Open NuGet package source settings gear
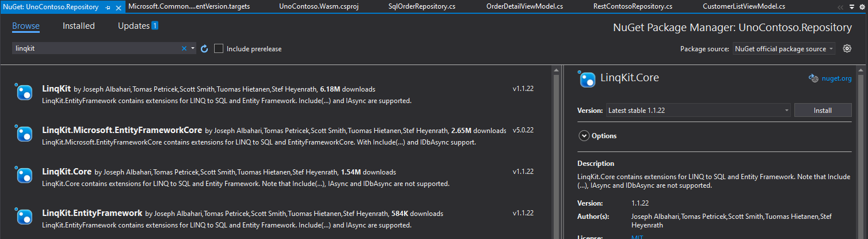The width and height of the screenshot is (868, 239). click(847, 49)
